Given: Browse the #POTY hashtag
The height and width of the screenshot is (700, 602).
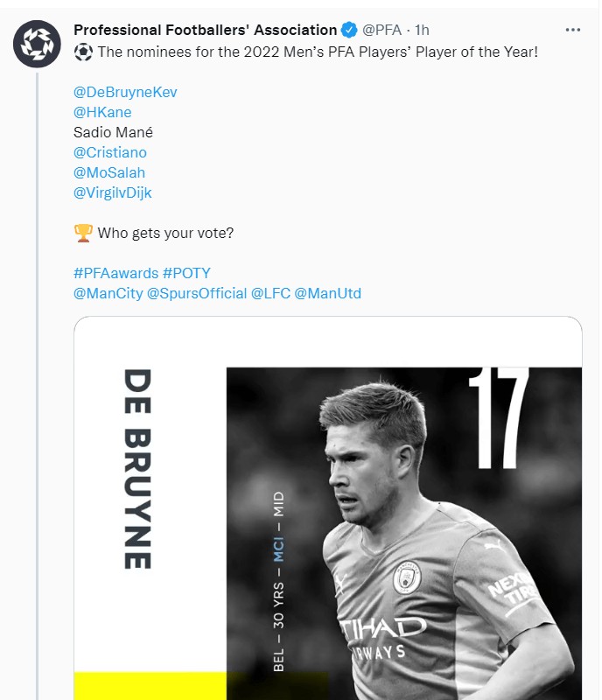Looking at the screenshot, I should (186, 273).
